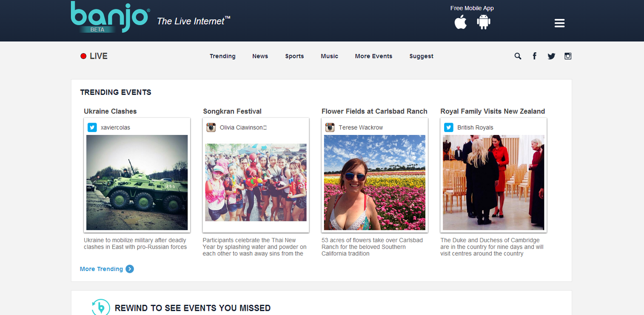Open the Twitter bird icon link
The width and height of the screenshot is (644, 315).
[x=551, y=56]
